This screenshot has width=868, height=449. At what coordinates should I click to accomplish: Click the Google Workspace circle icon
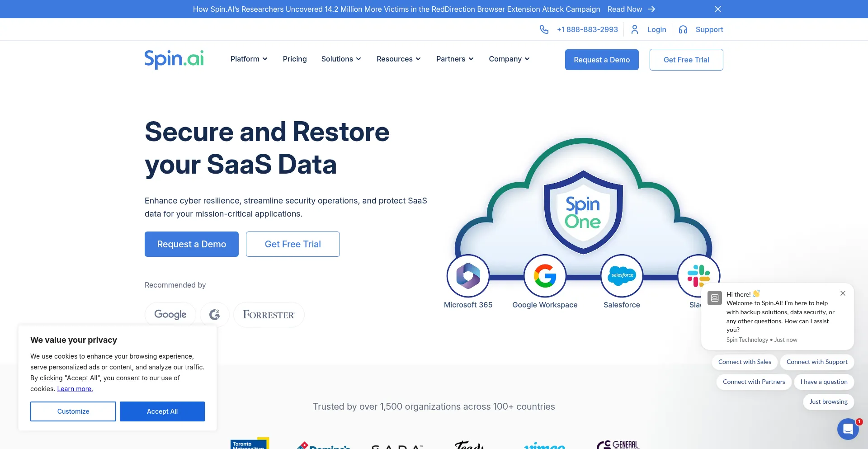pyautogui.click(x=545, y=276)
